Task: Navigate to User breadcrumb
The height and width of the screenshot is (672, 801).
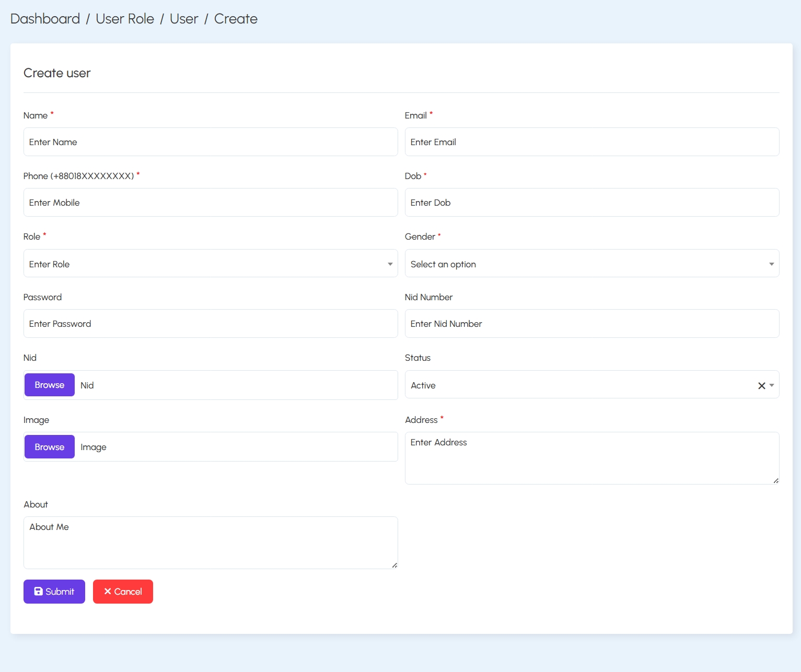Action: tap(184, 19)
